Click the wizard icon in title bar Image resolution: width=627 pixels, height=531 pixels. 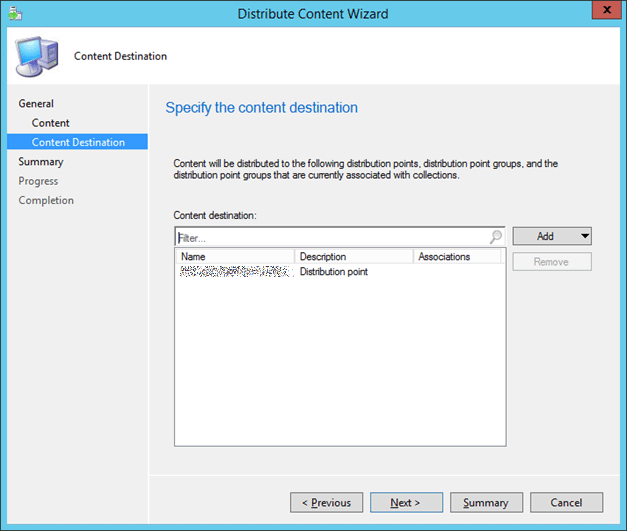click(x=12, y=13)
